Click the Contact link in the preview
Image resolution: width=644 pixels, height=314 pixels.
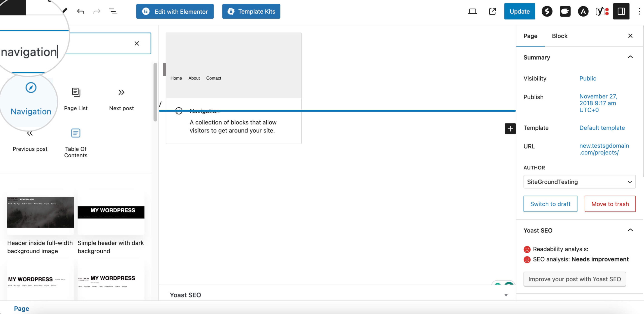214,78
